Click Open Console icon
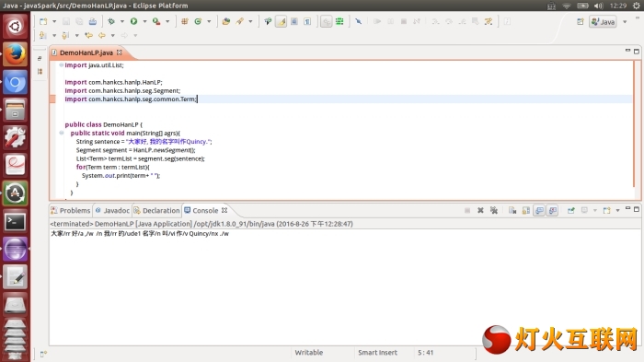The width and height of the screenshot is (644, 362). click(606, 210)
